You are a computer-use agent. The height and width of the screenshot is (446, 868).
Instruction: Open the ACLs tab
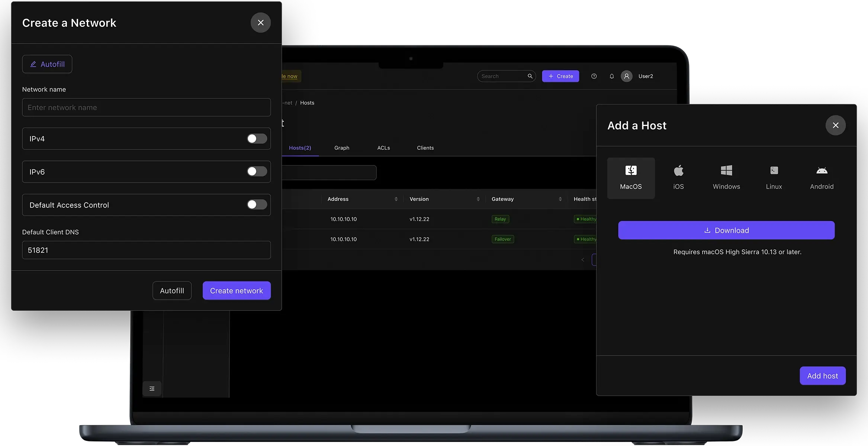383,148
